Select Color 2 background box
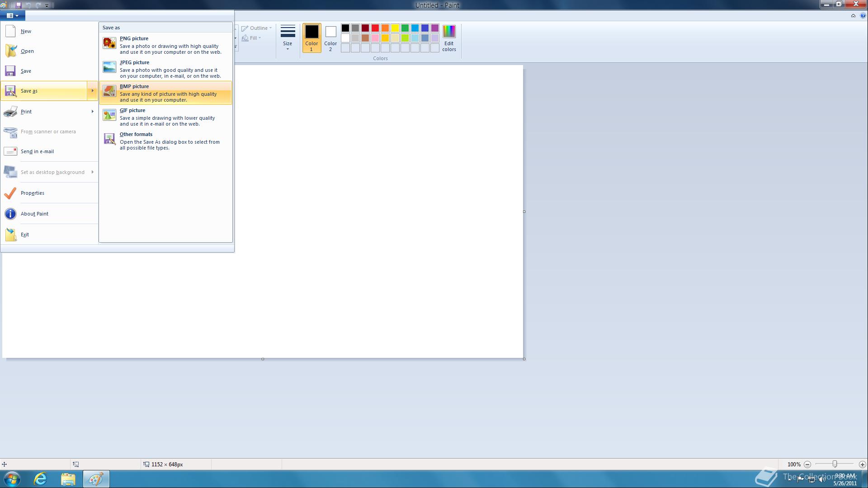868x488 pixels. coord(330,38)
